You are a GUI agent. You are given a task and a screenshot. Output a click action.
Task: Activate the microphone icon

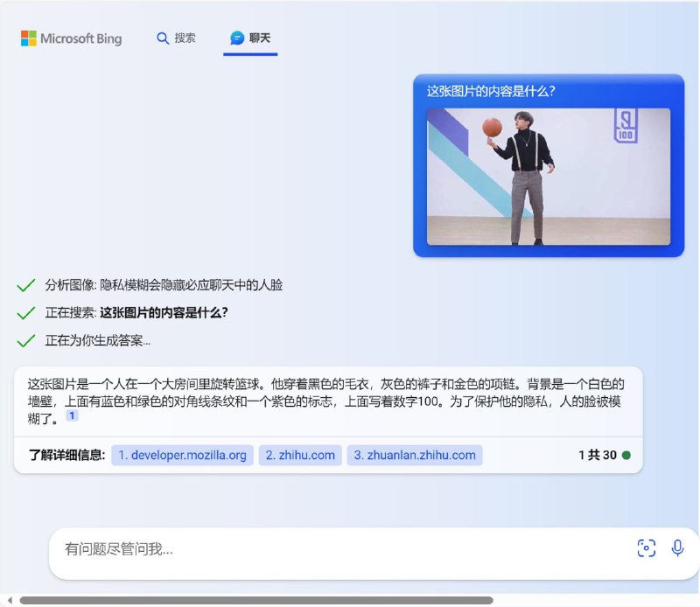tap(675, 548)
